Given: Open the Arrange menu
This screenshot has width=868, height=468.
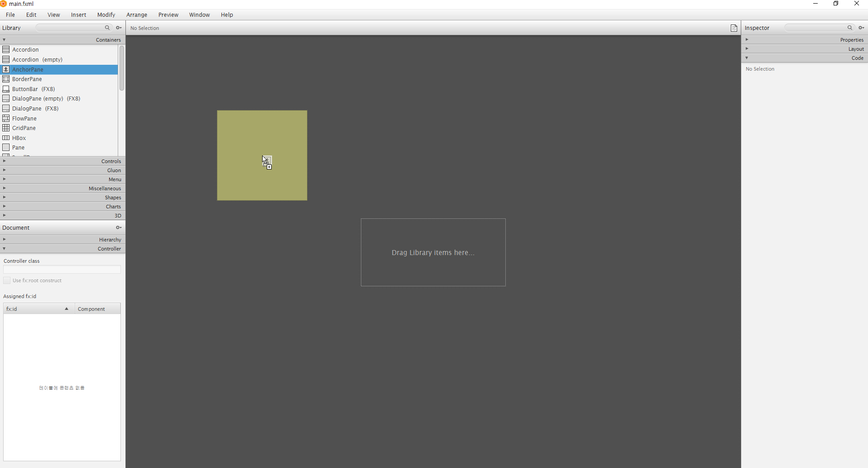Looking at the screenshot, I should (137, 14).
